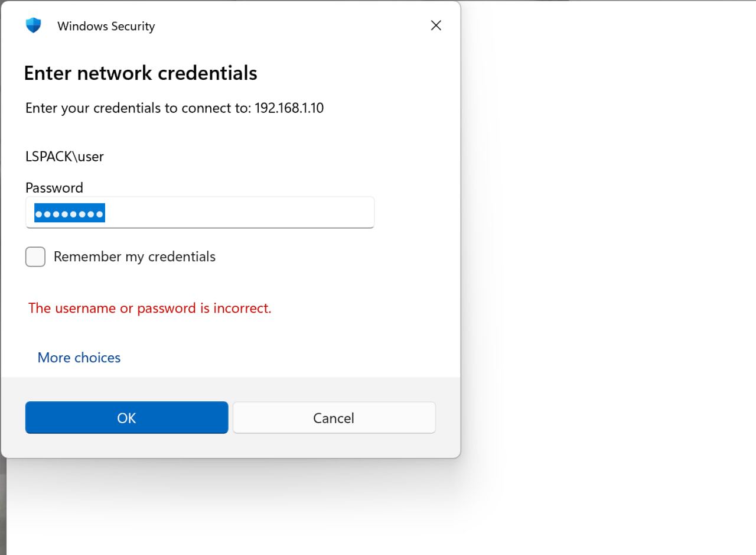The width and height of the screenshot is (756, 555).
Task: Click the Password field label
Action: 54,188
